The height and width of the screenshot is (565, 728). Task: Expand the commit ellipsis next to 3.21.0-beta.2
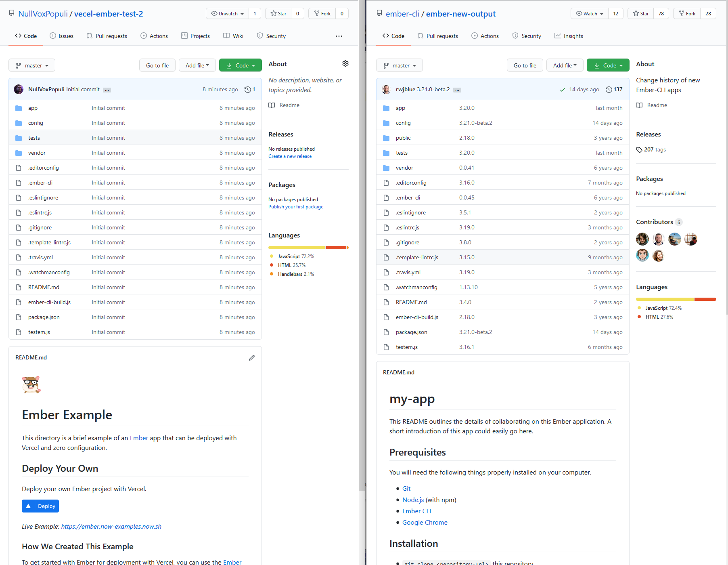457,90
